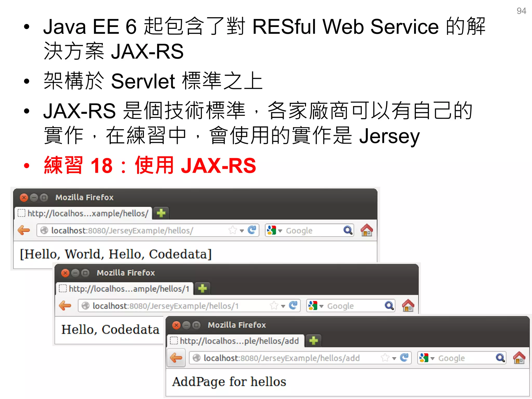Click back arrow in hellos/1 Firefox window
Viewport: 532px width, 399px height.
pyautogui.click(x=65, y=305)
